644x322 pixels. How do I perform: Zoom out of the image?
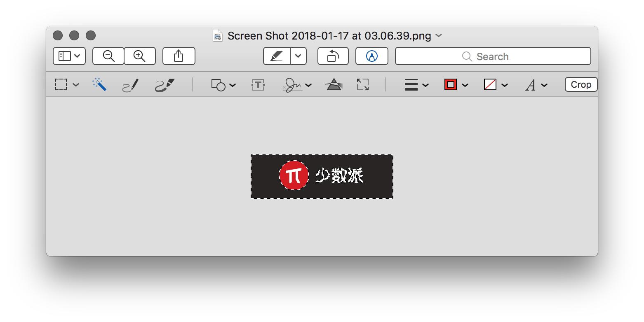click(108, 56)
